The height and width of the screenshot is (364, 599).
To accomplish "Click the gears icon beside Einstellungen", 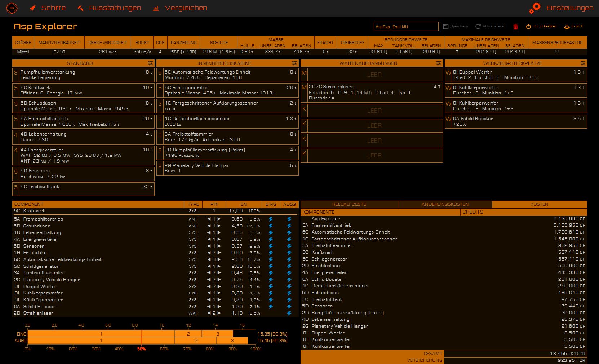I will [535, 8].
